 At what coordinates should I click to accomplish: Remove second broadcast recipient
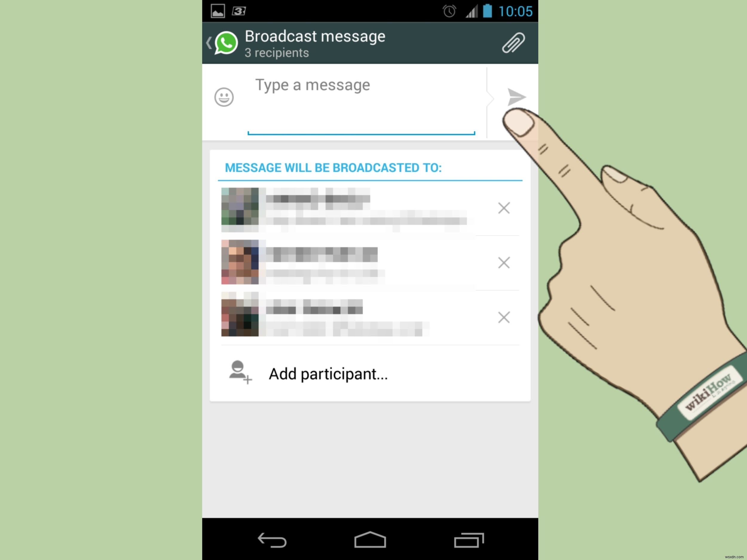[x=503, y=262]
